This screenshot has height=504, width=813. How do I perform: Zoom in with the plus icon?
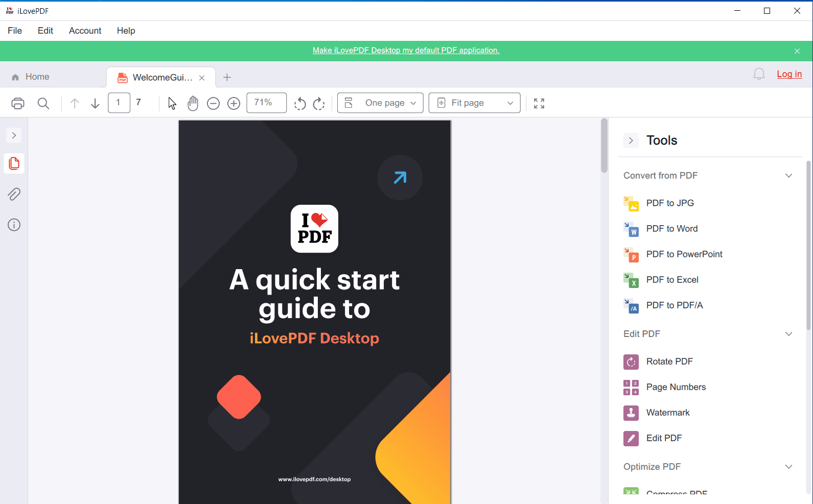[234, 104]
